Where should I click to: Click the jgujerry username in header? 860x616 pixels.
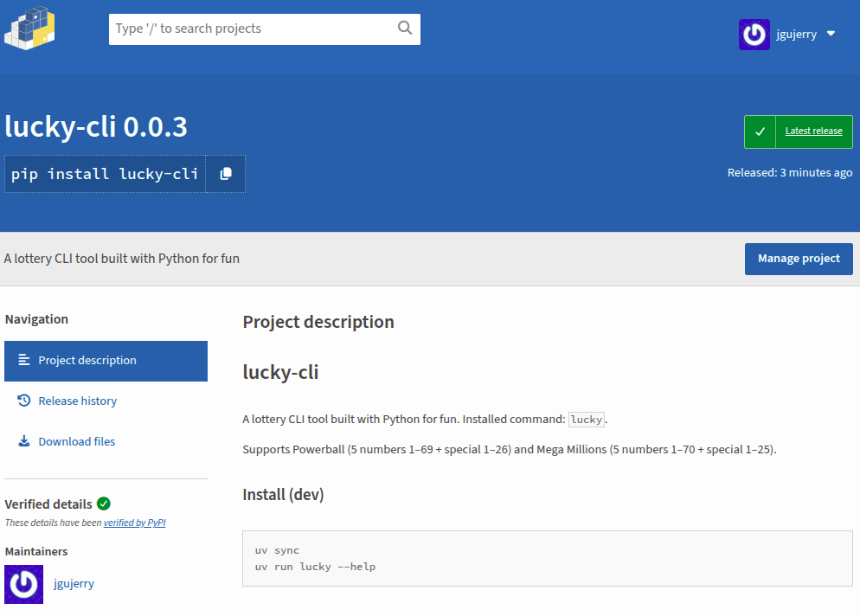[x=796, y=34]
